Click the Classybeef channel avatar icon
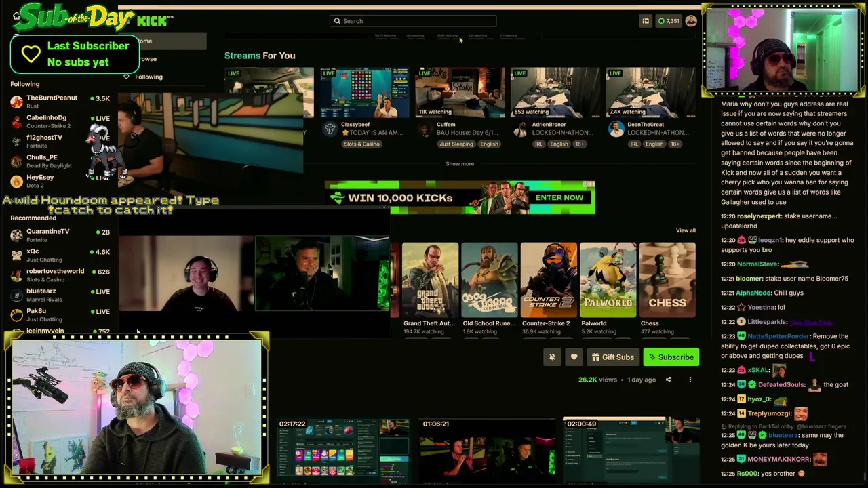868x488 pixels. pyautogui.click(x=330, y=129)
